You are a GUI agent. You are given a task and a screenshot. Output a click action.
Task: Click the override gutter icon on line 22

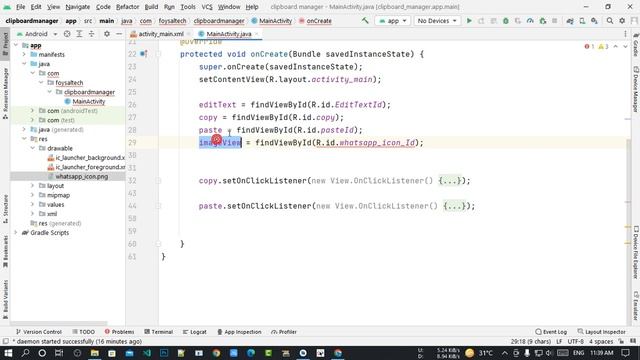(143, 53)
